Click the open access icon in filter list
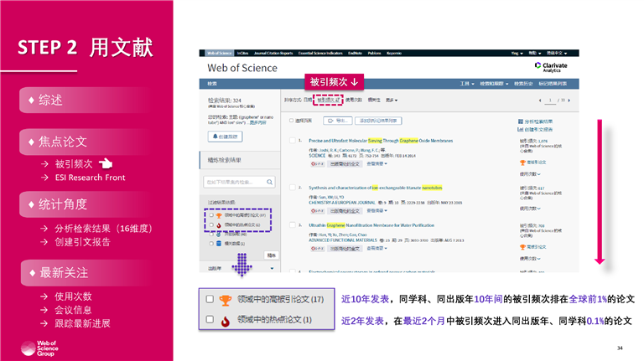Image resolution: width=644 pixels, height=361 pixels. 219,235
